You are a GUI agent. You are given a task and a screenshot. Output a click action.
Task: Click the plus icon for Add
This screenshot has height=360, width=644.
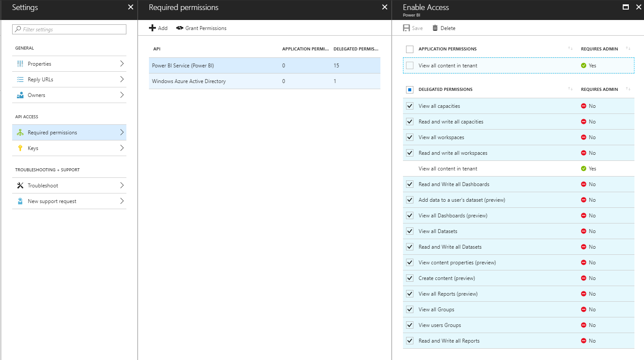152,28
